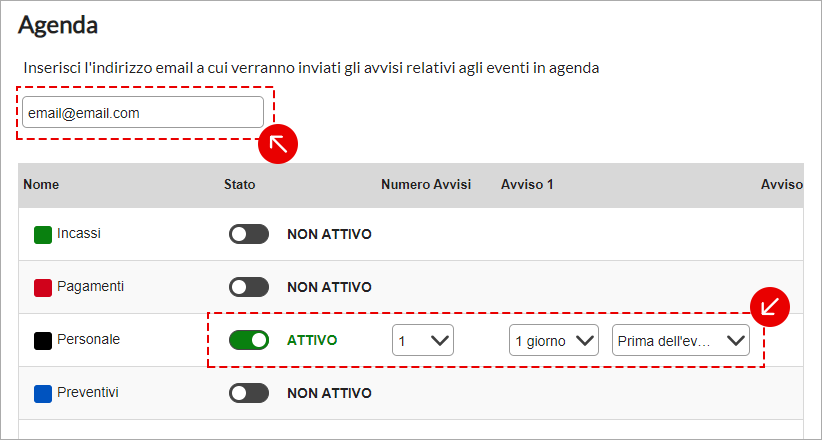Click the Nome column header
The width and height of the screenshot is (822, 440).
pyautogui.click(x=41, y=185)
